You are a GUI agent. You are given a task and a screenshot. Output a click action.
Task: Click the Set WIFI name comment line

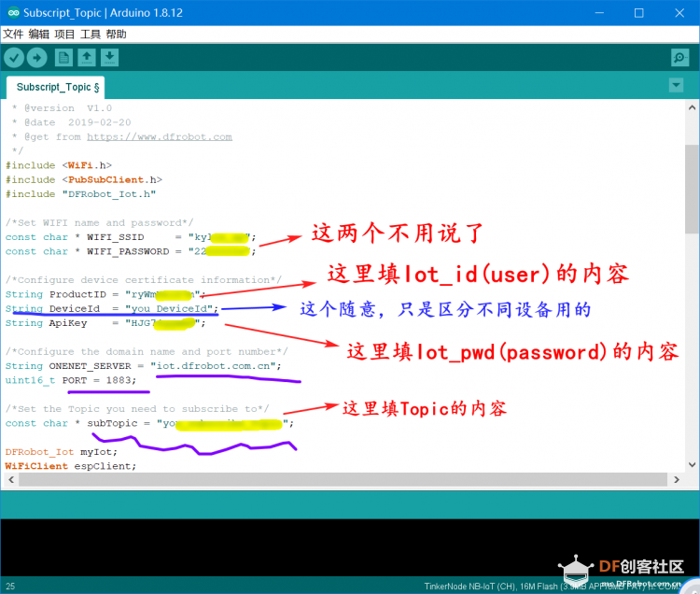(x=100, y=222)
